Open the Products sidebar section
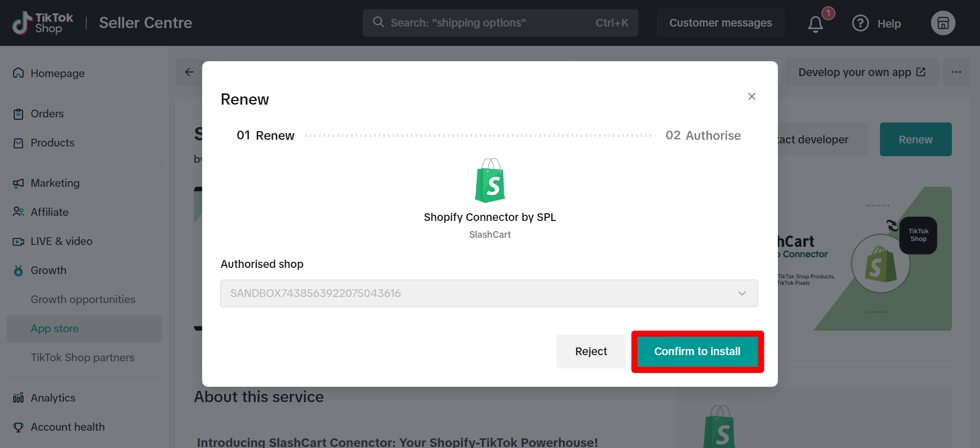 (x=52, y=143)
